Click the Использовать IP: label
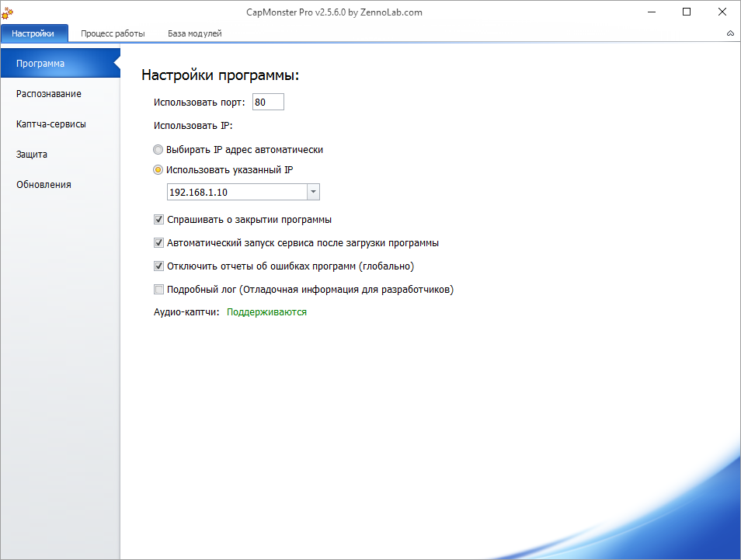This screenshot has width=741, height=560. pyautogui.click(x=193, y=126)
